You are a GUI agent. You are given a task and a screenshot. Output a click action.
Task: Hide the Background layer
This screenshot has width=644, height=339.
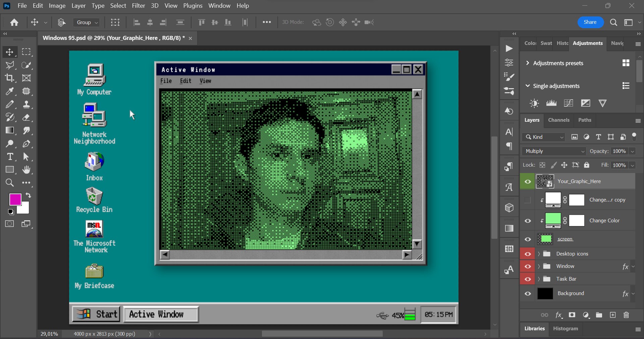pos(528,293)
